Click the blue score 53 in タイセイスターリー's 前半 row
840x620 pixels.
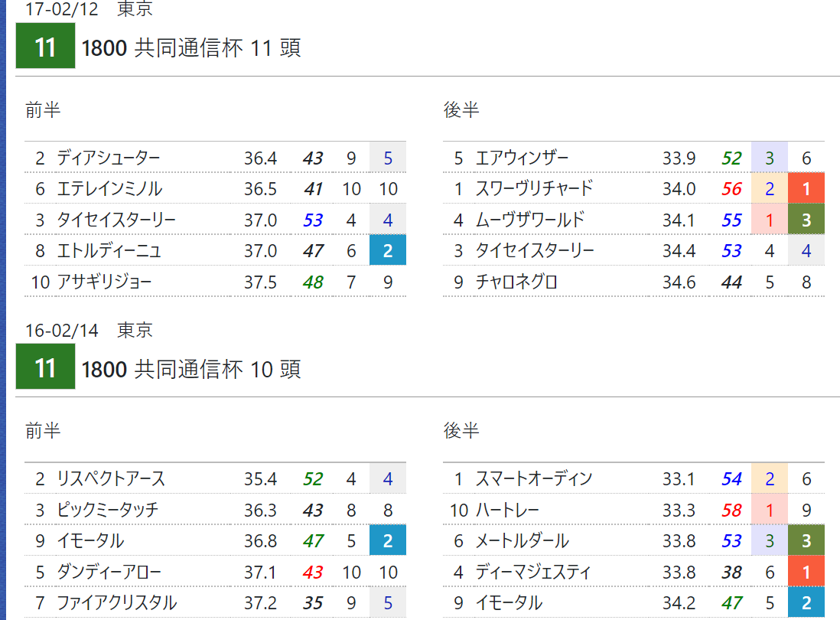(x=313, y=220)
